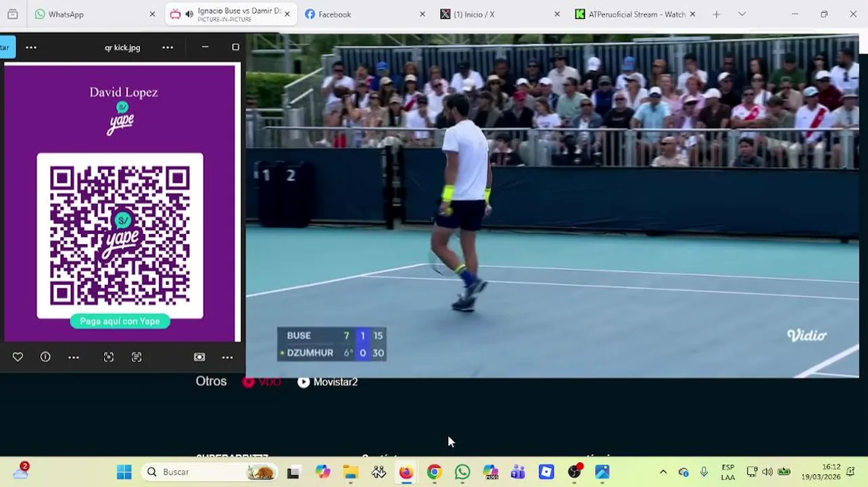Screen dimensions: 868x487
Task: Open the Photos app on taskbar
Action: click(x=602, y=472)
